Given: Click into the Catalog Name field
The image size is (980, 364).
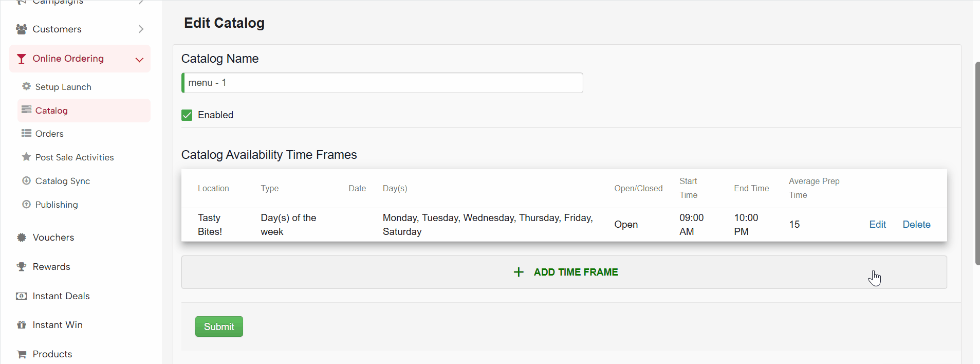Looking at the screenshot, I should [382, 83].
